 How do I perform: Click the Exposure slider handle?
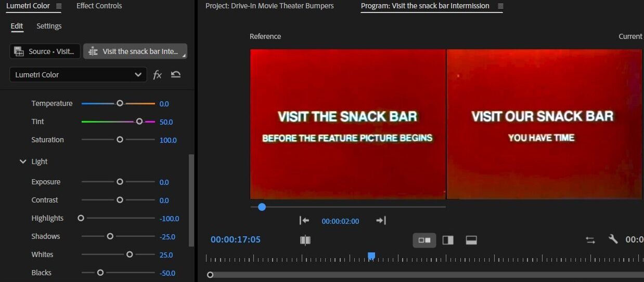pos(120,182)
